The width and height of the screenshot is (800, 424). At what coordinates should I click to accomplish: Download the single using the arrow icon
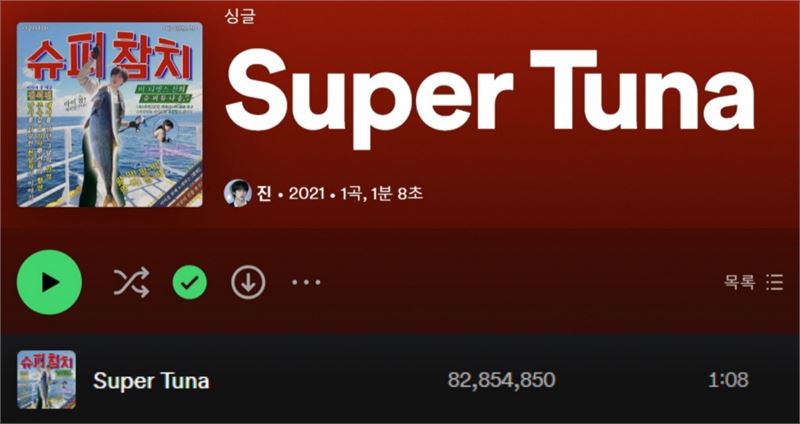(248, 282)
